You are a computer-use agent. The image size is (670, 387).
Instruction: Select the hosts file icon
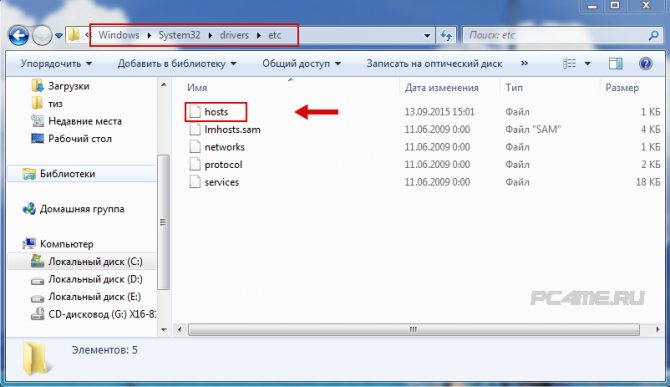(x=195, y=112)
